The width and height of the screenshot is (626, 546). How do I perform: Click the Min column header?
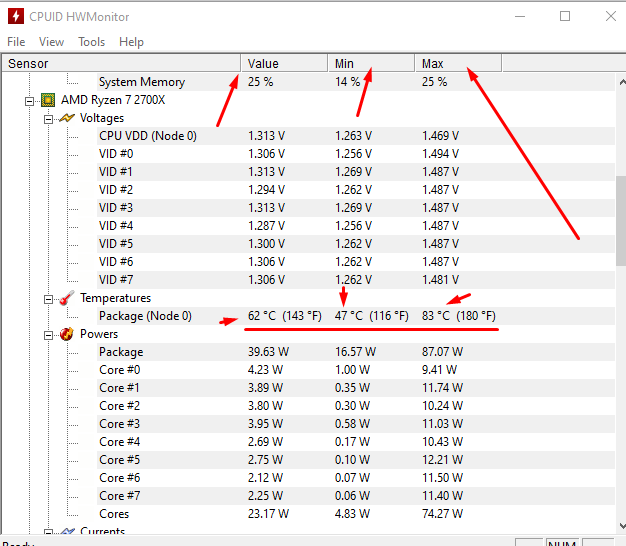tap(371, 63)
